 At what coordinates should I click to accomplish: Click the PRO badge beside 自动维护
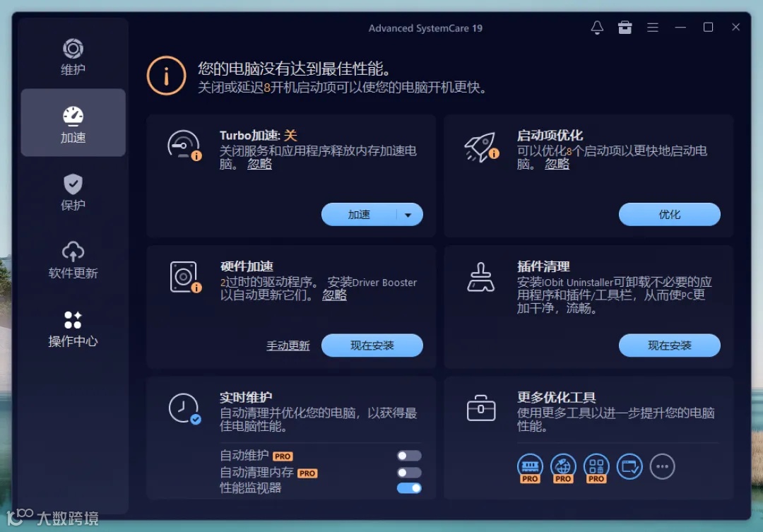click(x=283, y=456)
